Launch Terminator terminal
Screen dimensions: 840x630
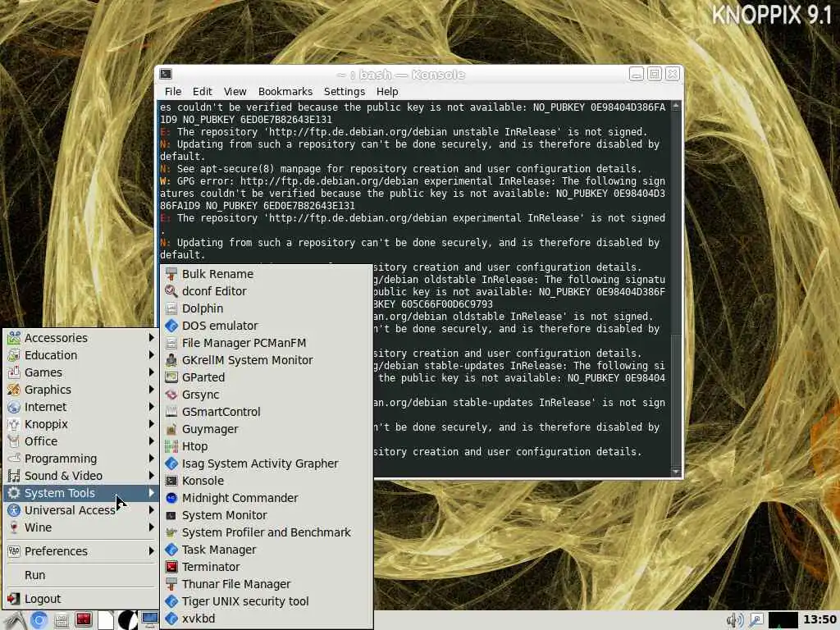[x=267, y=567]
